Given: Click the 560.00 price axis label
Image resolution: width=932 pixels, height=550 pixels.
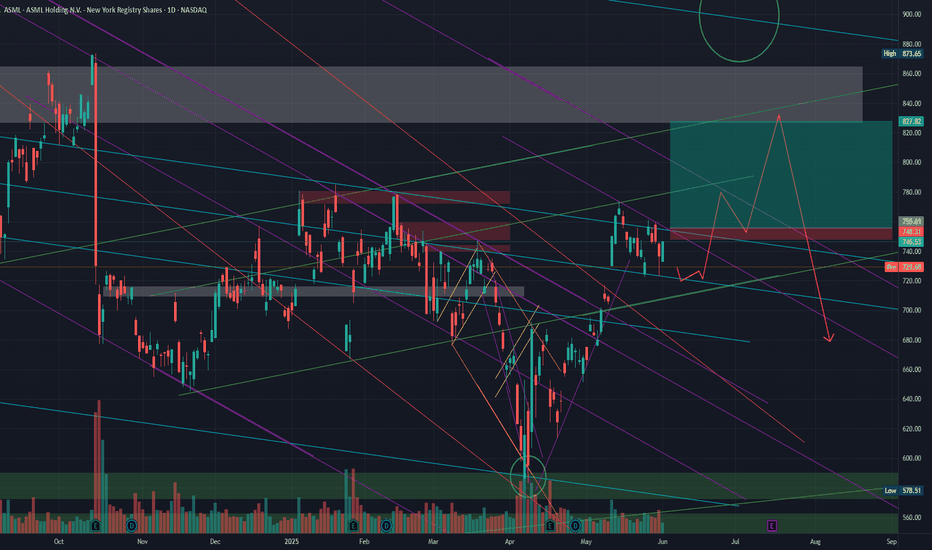Looking at the screenshot, I should 912,518.
